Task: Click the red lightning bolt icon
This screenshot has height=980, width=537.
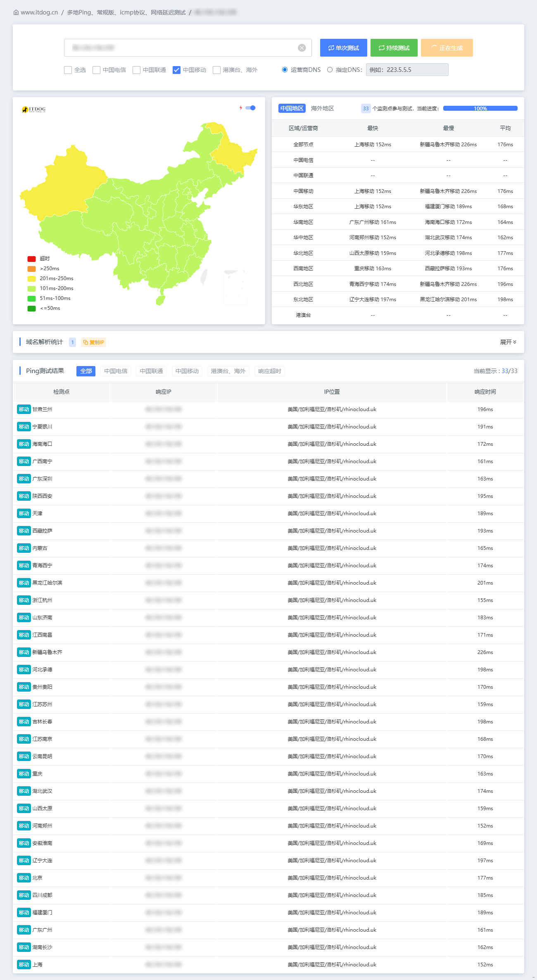Action: [241, 108]
